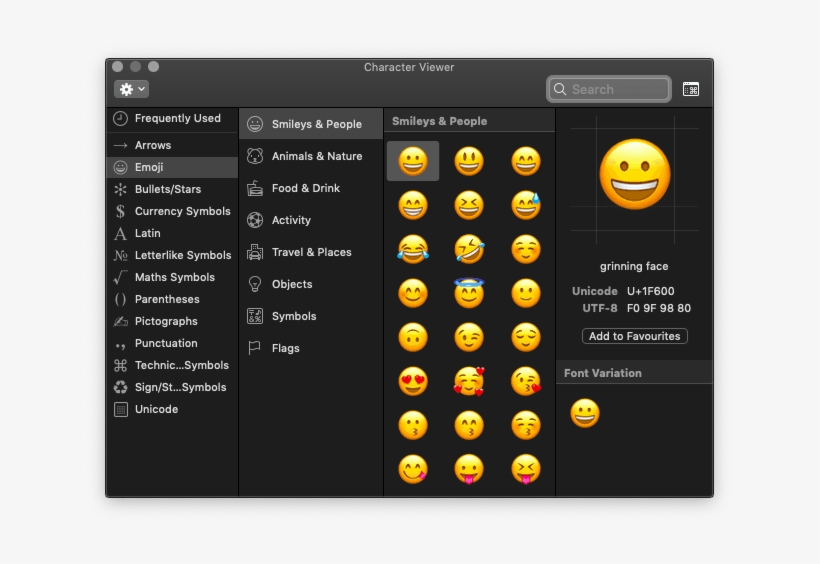Pick the kissing face with closed eyes emoji
This screenshot has height=564, width=820.
click(526, 425)
